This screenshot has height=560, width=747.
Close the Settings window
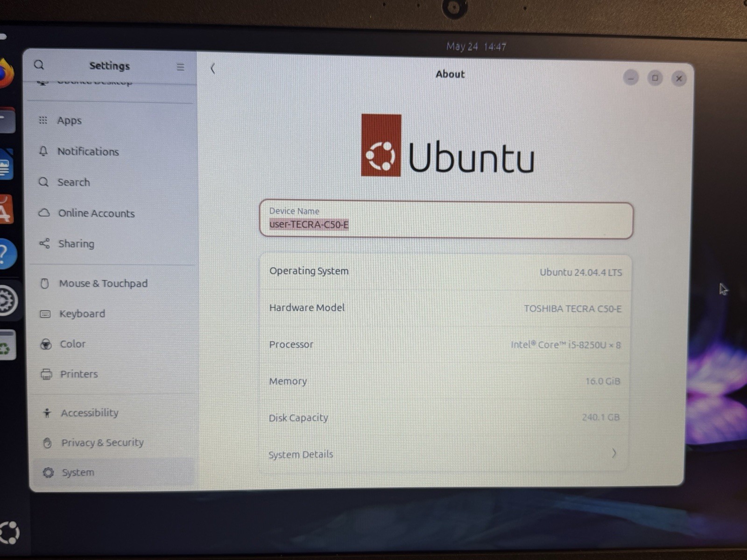pos(679,78)
